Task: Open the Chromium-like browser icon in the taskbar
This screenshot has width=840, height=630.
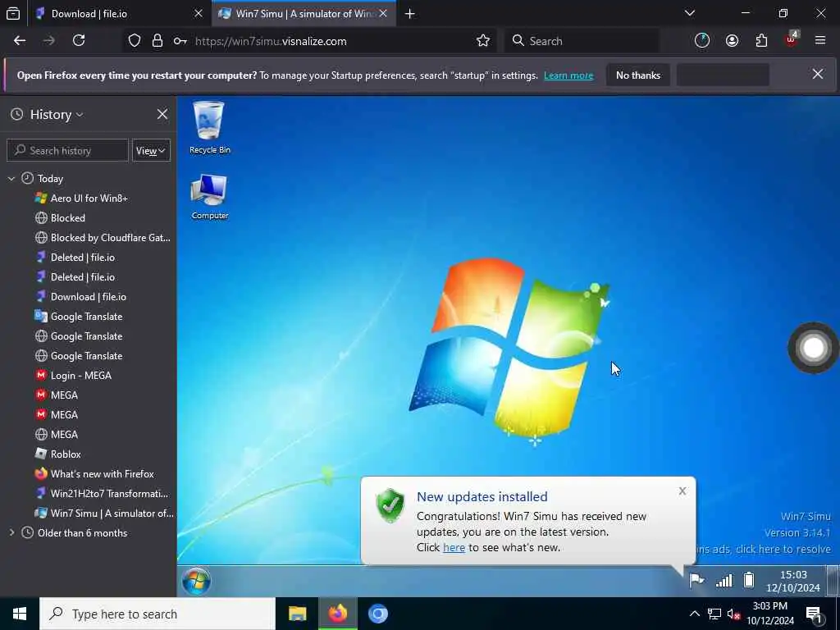Action: tap(377, 614)
